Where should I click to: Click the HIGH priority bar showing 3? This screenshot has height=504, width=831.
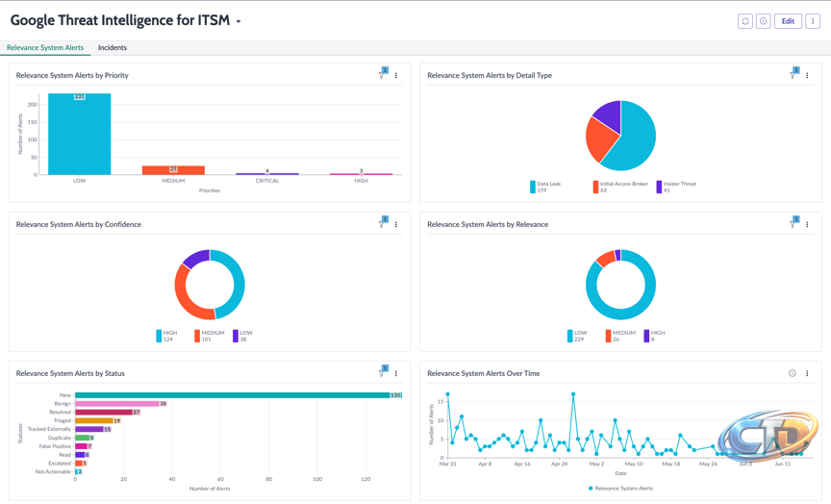[x=361, y=174]
